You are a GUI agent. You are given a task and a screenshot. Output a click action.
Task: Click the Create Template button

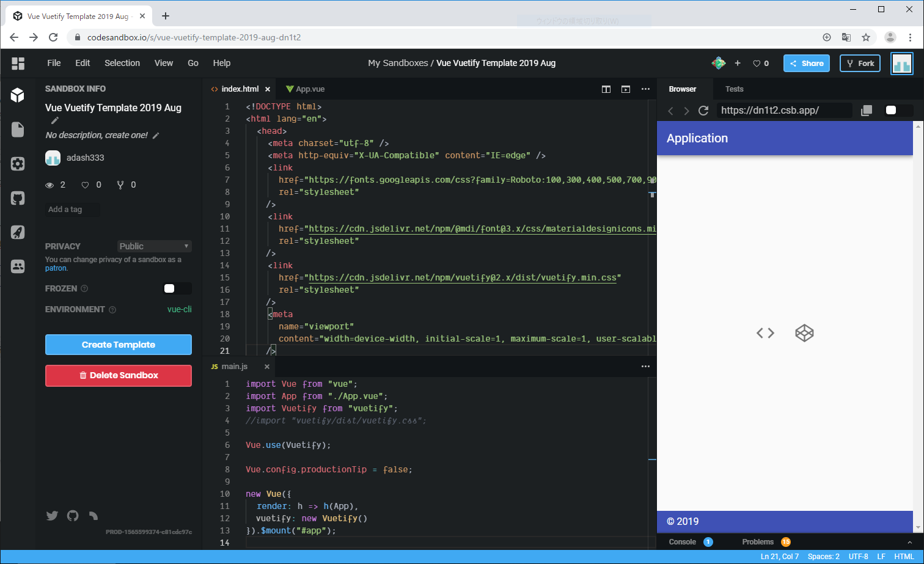119,345
